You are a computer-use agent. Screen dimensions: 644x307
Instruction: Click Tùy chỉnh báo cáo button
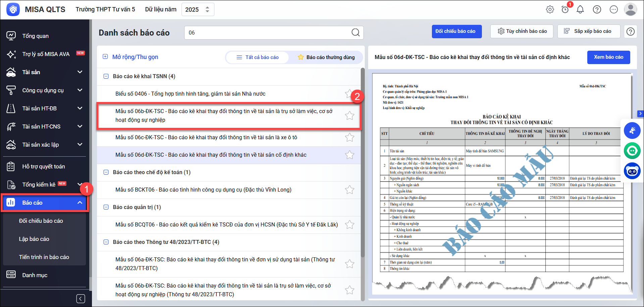522,31
